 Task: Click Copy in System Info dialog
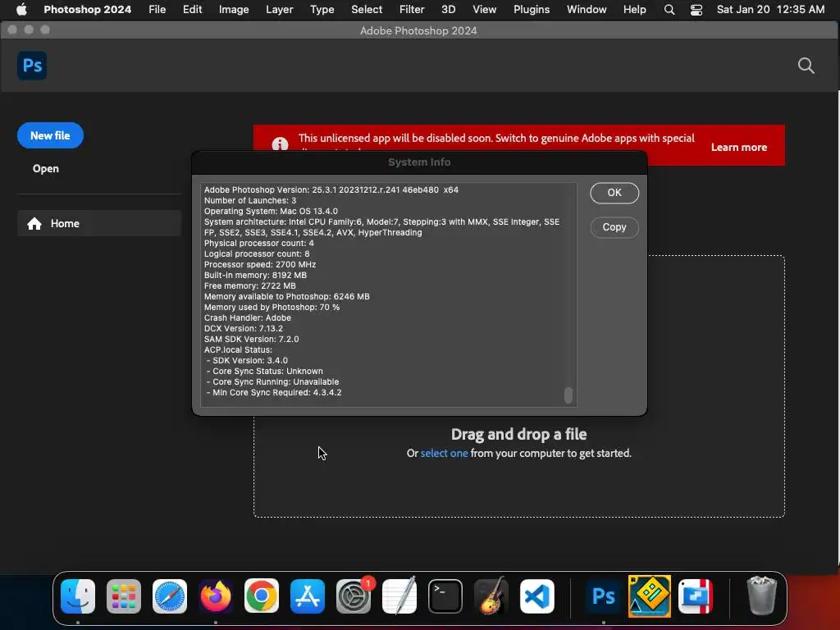click(x=614, y=227)
